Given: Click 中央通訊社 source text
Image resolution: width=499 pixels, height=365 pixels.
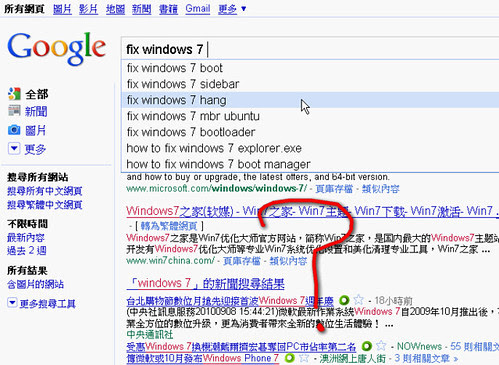Looking at the screenshot, I should [150, 334].
